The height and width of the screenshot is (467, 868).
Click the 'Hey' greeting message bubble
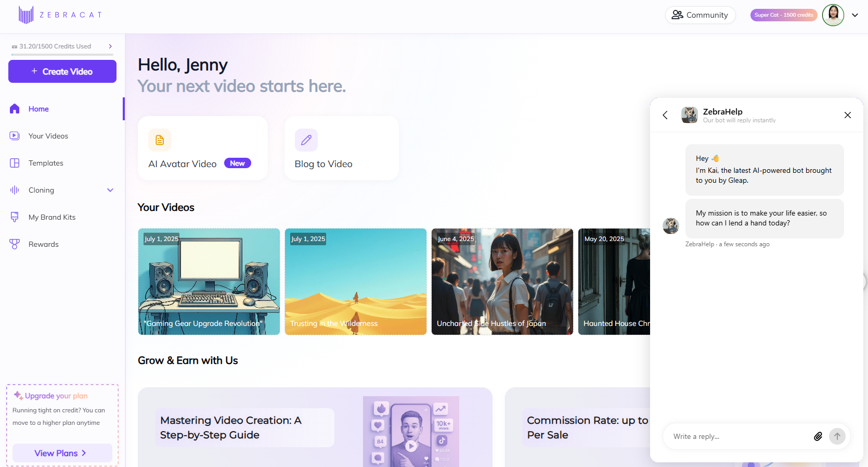[765, 170]
